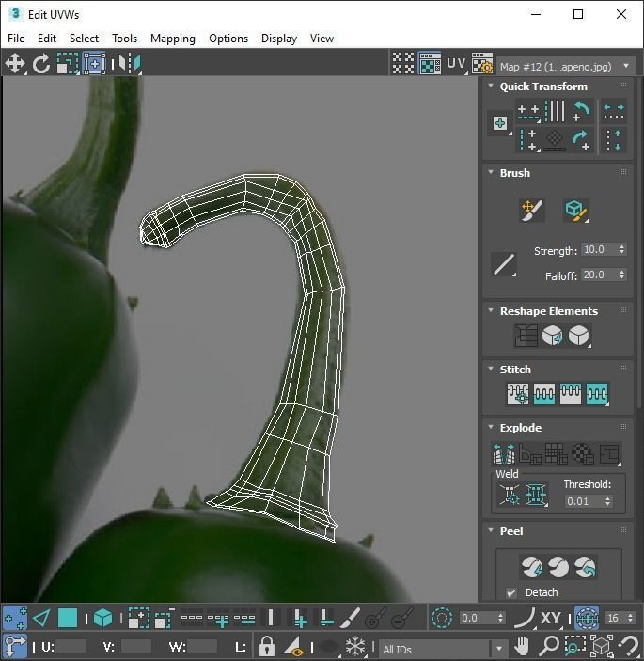Open the View menu
644x661 pixels.
(x=322, y=39)
